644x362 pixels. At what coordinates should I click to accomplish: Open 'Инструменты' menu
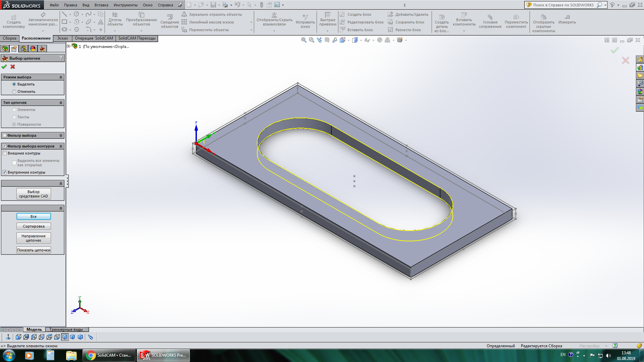pos(125,5)
